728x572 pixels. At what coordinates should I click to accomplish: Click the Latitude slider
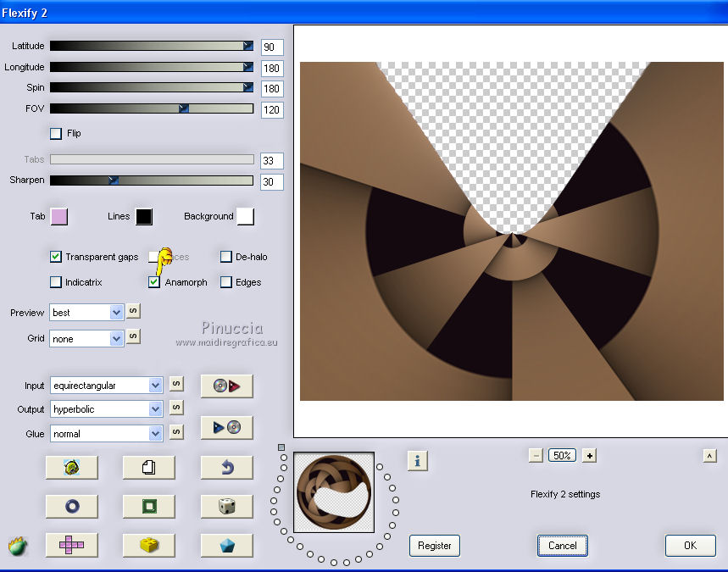(152, 46)
